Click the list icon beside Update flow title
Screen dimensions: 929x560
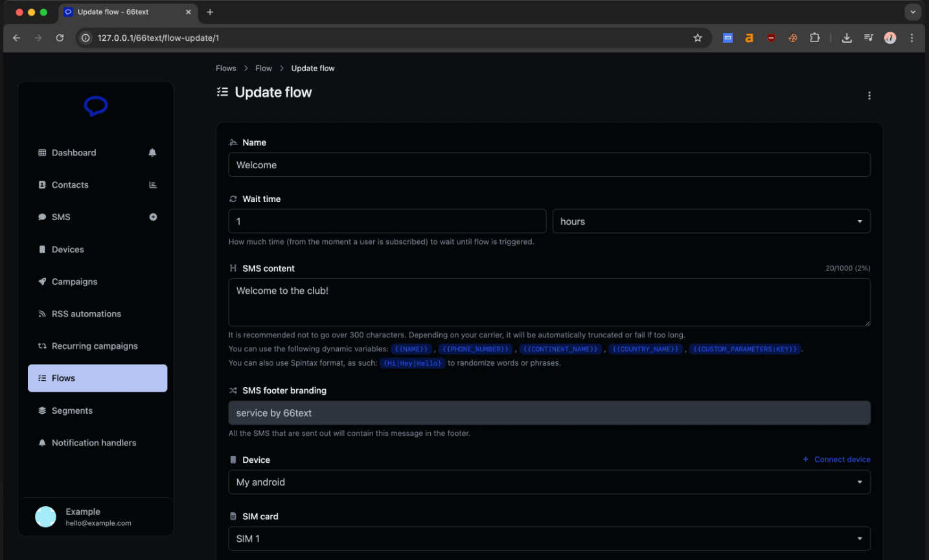pyautogui.click(x=222, y=92)
